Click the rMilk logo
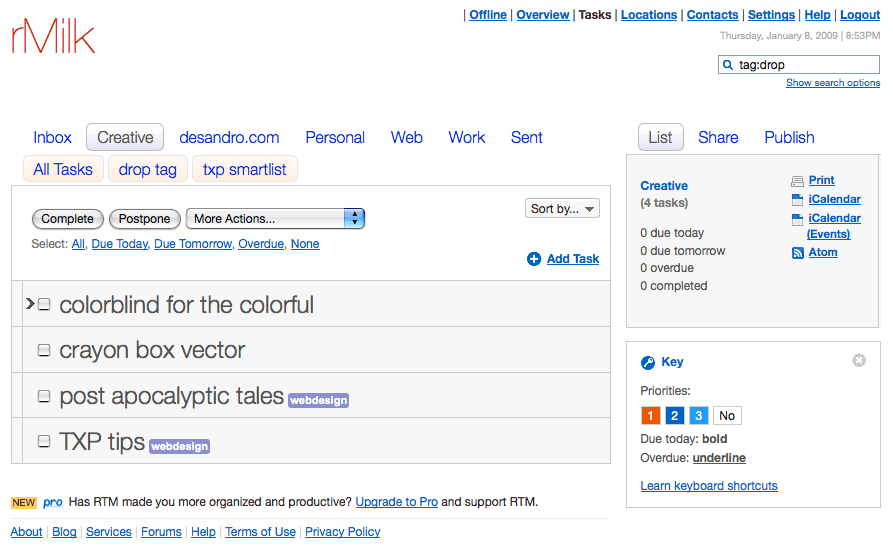This screenshot has height=551, width=893. (x=53, y=37)
